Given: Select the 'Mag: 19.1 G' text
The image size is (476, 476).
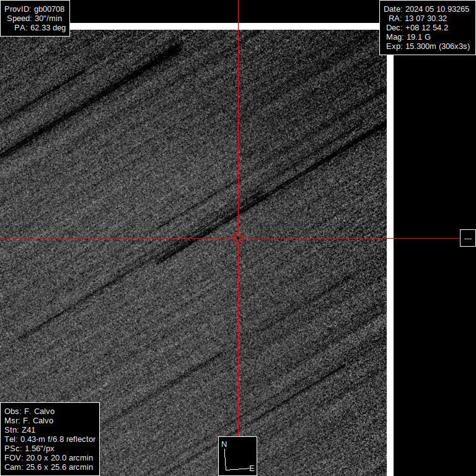Looking at the screenshot, I should point(408,37).
